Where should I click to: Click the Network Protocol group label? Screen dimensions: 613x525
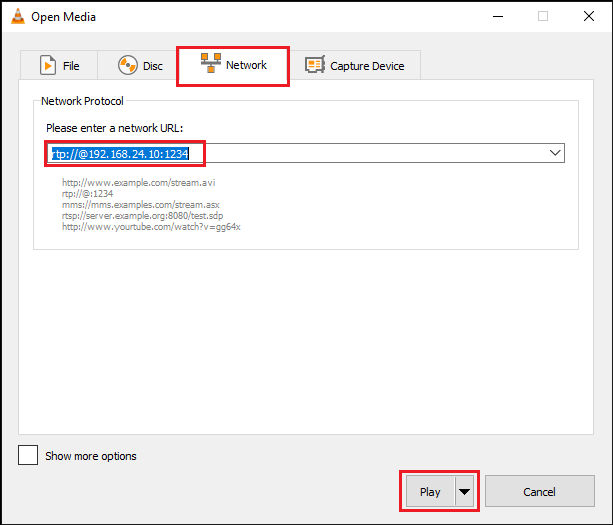[x=82, y=101]
